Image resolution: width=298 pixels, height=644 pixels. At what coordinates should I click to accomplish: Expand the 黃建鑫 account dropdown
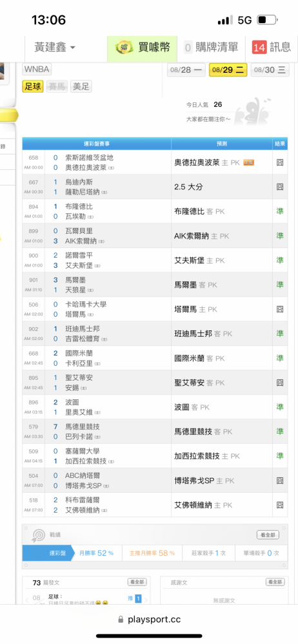[x=55, y=48]
